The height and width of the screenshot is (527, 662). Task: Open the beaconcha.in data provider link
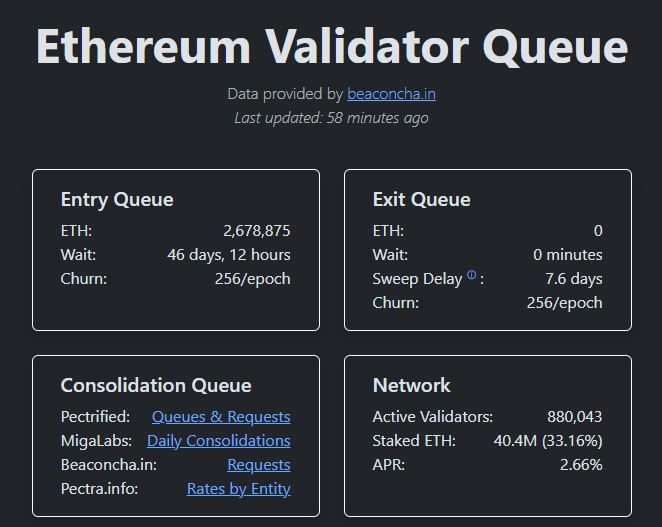391,94
